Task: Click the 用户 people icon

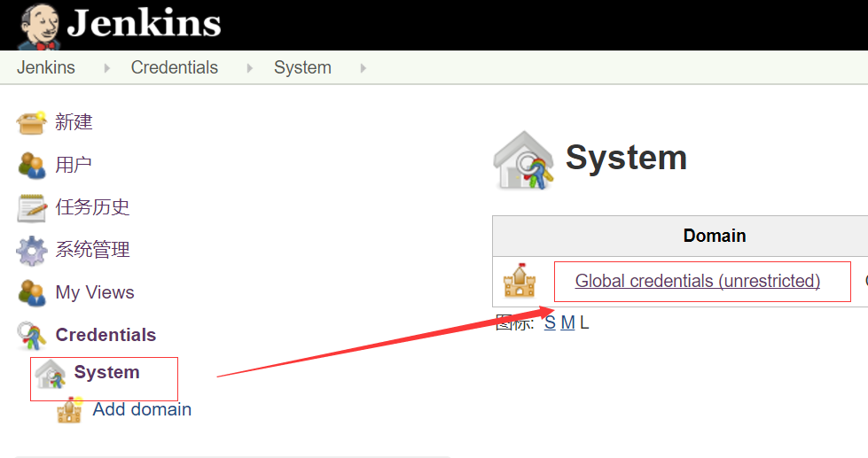Action: 32,165
